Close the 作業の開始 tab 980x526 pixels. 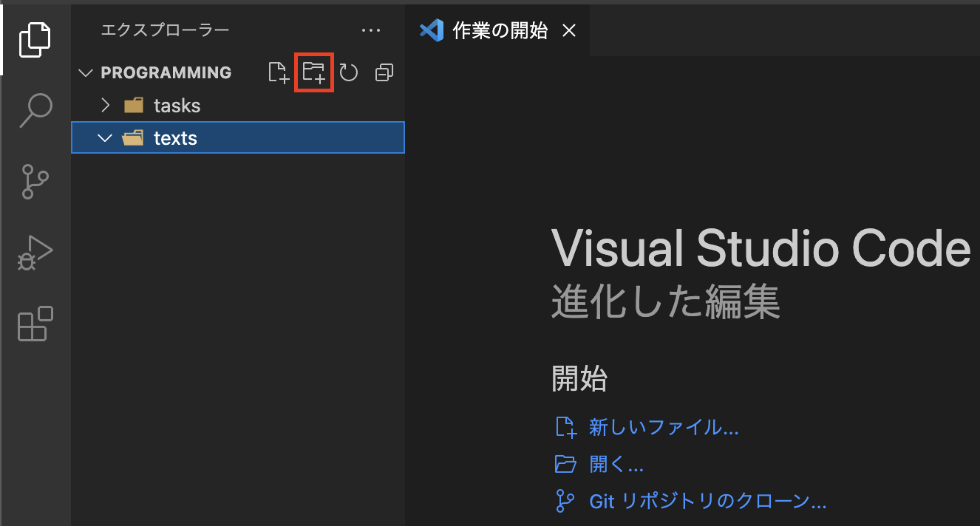pos(568,30)
